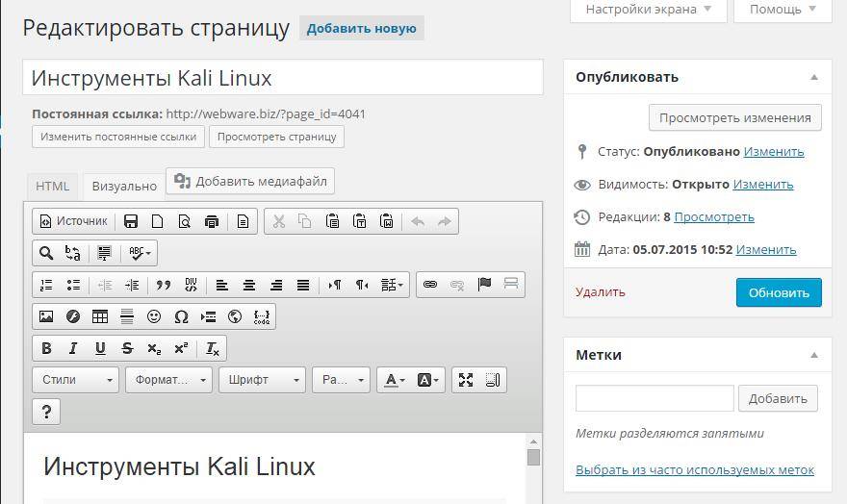Click the tags input field
This screenshot has width=847, height=504.
point(654,399)
